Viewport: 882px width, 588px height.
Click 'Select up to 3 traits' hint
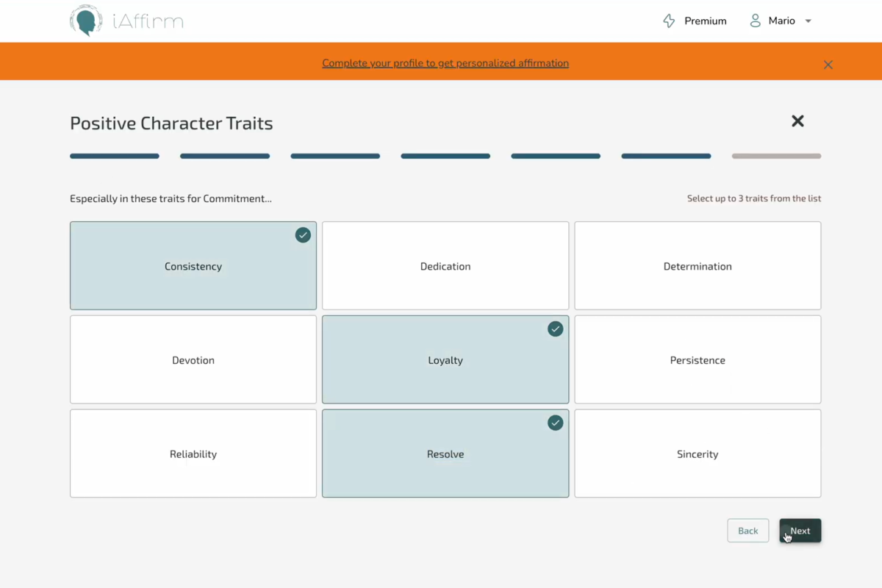(754, 198)
